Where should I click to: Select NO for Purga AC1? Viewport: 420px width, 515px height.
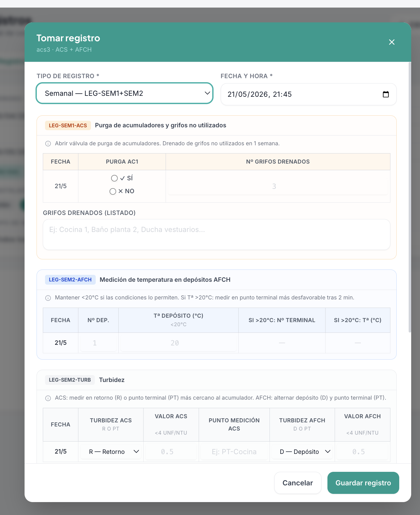tap(113, 191)
